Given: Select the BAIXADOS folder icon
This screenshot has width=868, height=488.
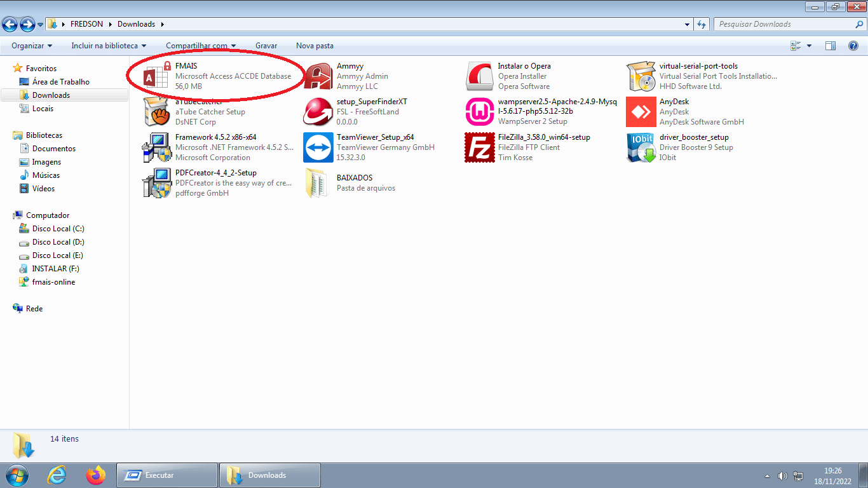Looking at the screenshot, I should click(318, 183).
